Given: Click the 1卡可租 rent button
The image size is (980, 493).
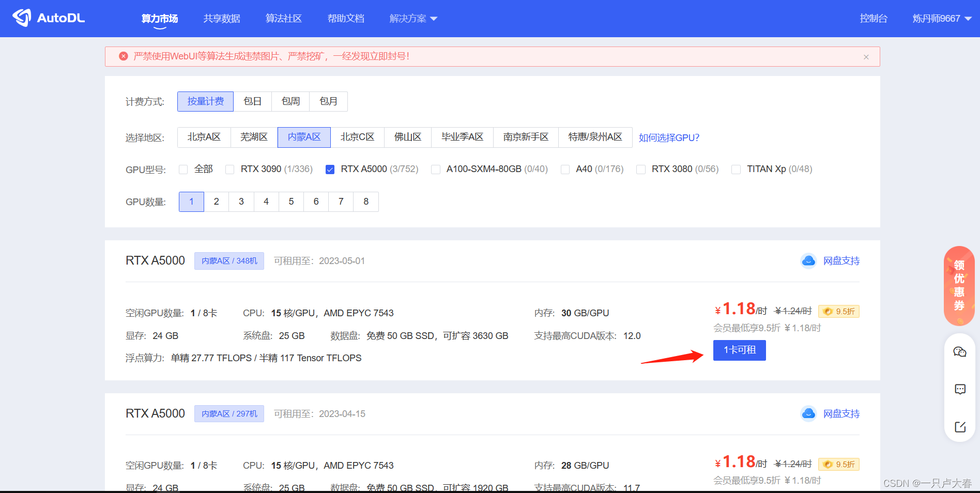Looking at the screenshot, I should click(740, 350).
